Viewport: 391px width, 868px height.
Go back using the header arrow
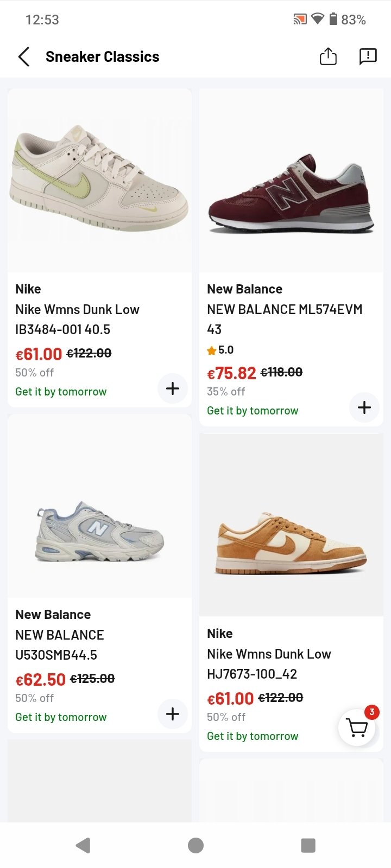point(24,56)
